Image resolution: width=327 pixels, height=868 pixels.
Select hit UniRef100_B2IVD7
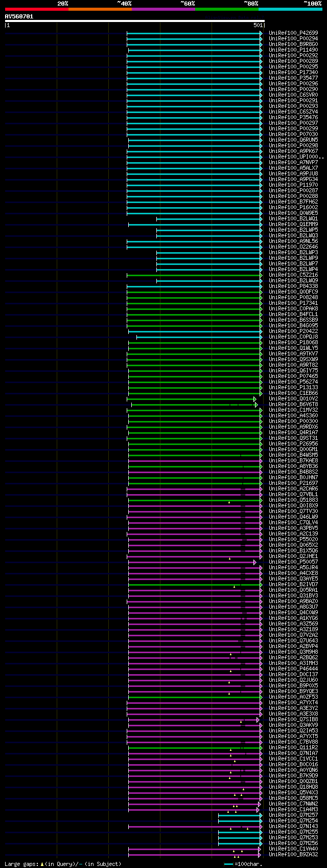(x=293, y=584)
